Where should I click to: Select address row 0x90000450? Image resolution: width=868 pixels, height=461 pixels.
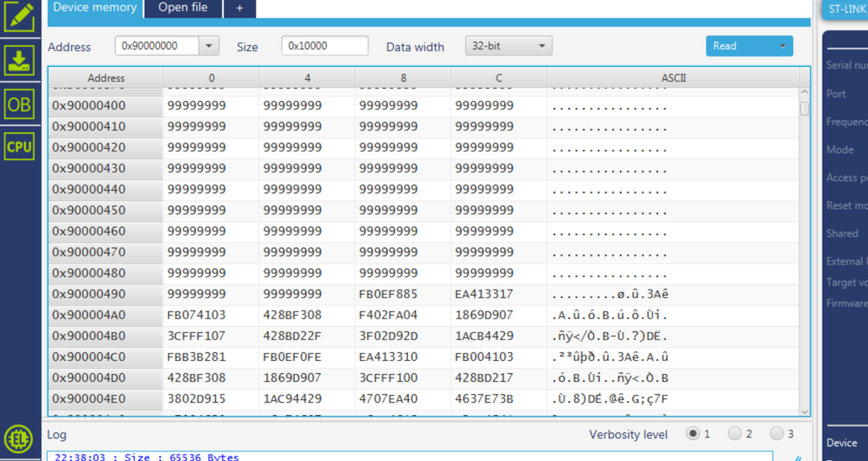pos(106,210)
